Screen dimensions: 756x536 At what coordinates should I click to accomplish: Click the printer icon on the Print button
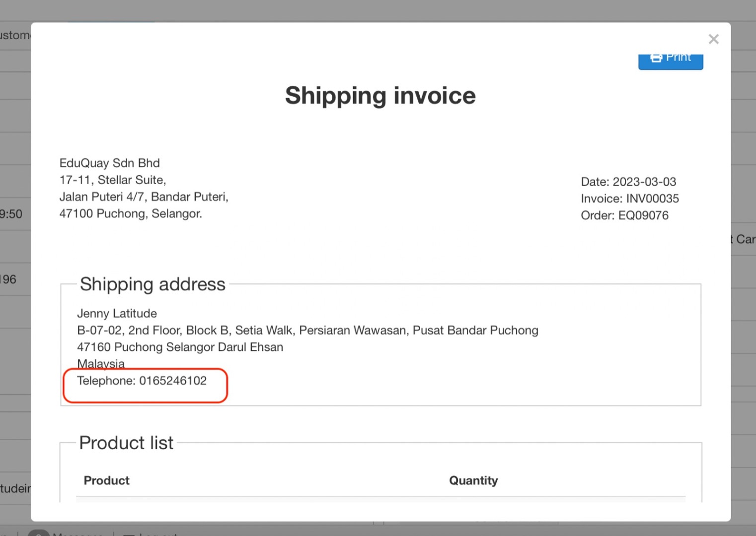[656, 58]
